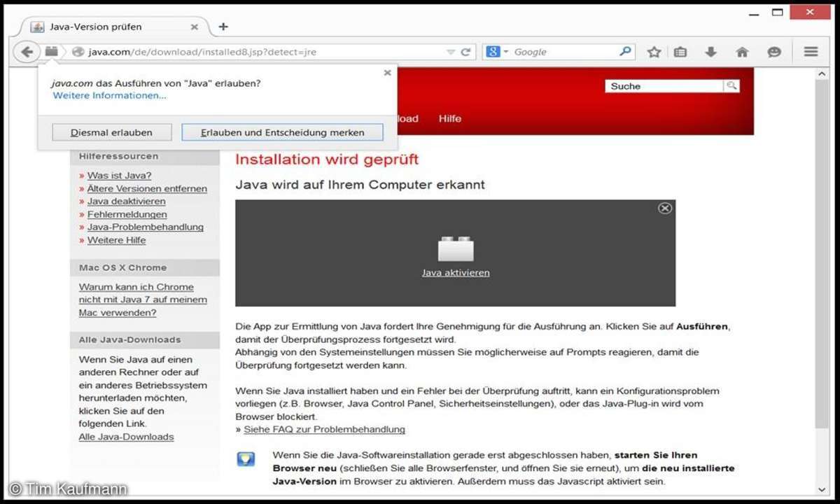Open Ältere Versionen entfernen link
Viewport: 840px width, 504px height.
(x=147, y=188)
